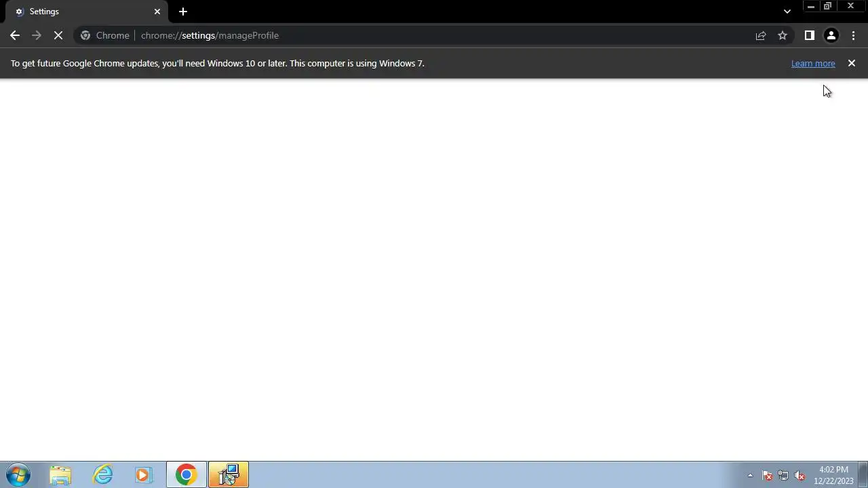Click the muted volume tray icon
The width and height of the screenshot is (868, 488).
tap(800, 475)
